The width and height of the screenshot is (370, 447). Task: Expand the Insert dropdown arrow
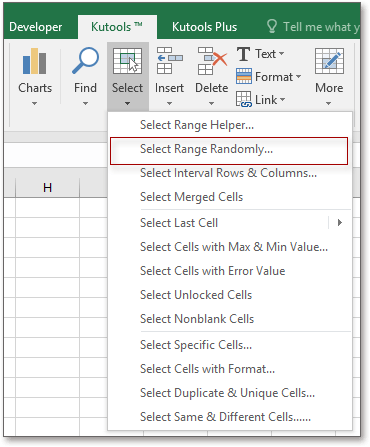pos(169,104)
